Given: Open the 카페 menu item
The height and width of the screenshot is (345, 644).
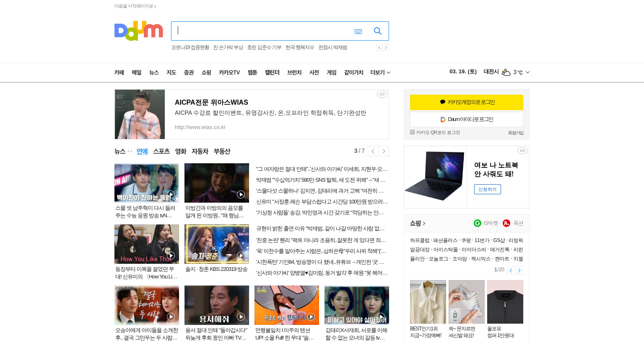Looking at the screenshot, I should 119,72.
